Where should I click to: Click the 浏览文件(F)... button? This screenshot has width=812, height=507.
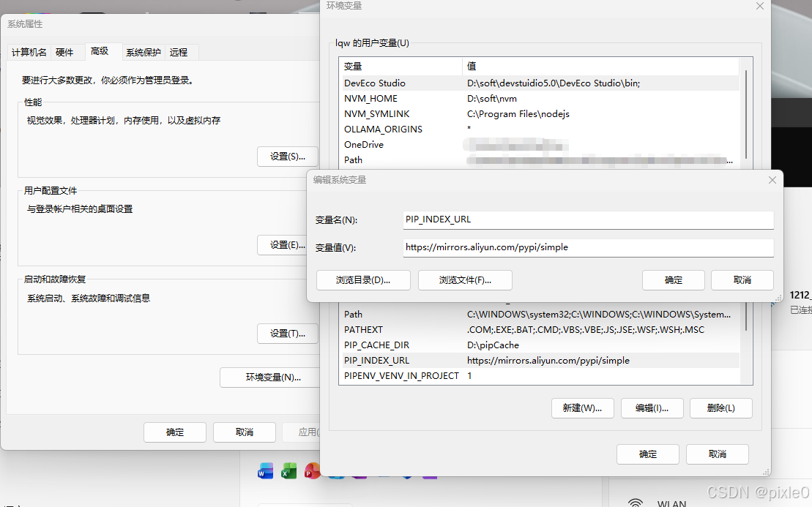[465, 280]
